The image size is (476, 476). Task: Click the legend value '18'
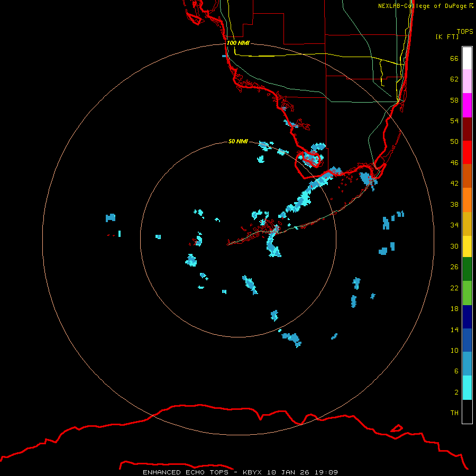[x=454, y=309]
